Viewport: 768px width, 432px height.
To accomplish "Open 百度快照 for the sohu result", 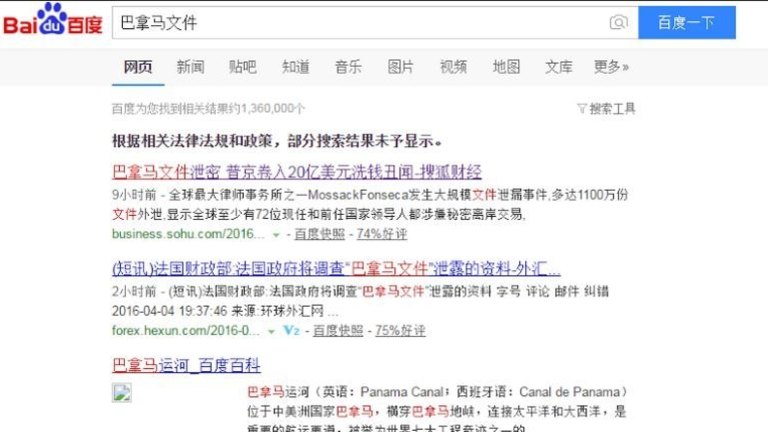I will pyautogui.click(x=319, y=234).
